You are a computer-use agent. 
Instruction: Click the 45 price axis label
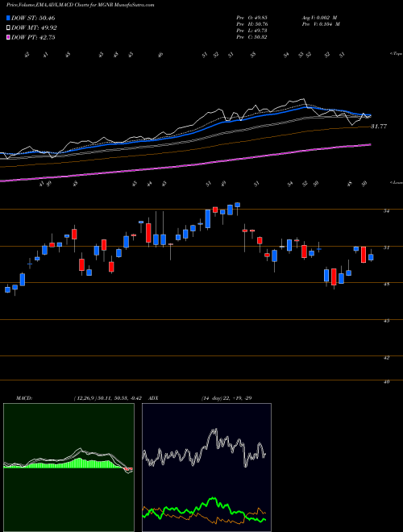tap(386, 321)
